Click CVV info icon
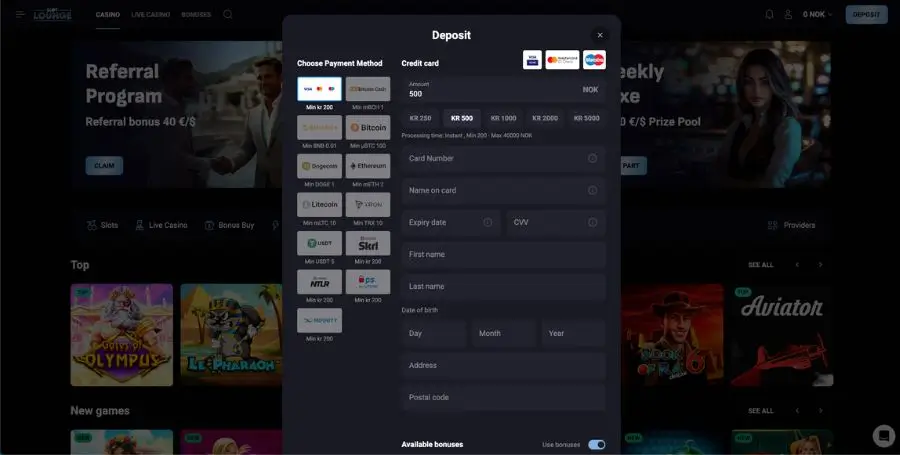Image resolution: width=900 pixels, height=455 pixels. coord(592,223)
